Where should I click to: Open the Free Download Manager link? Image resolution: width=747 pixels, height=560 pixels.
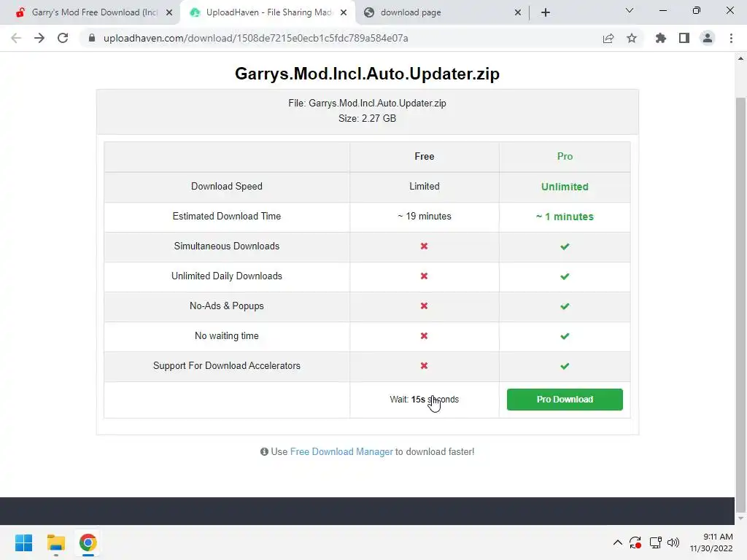pos(341,451)
